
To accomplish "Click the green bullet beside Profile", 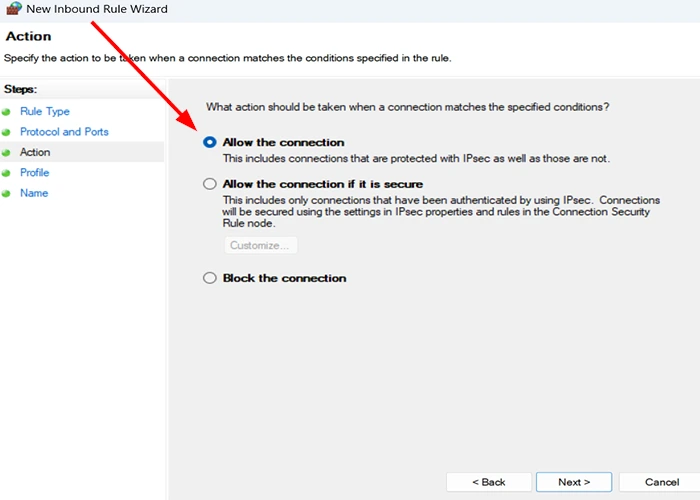I will (6, 173).
